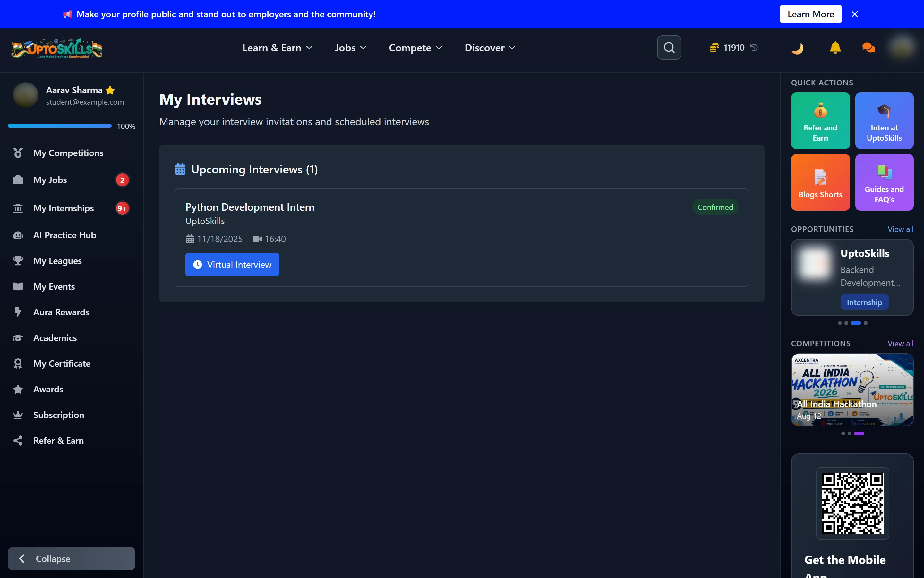Click the Aura Rewards lightning icon

tap(18, 312)
